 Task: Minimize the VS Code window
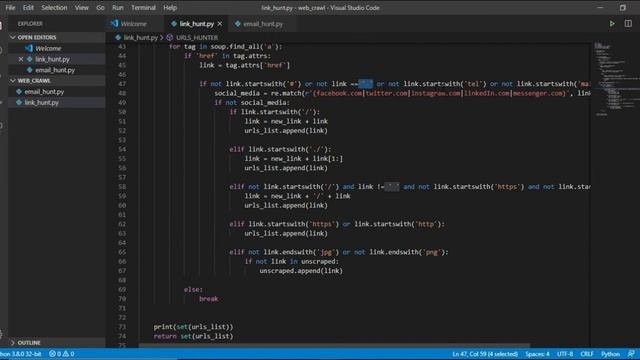point(600,8)
